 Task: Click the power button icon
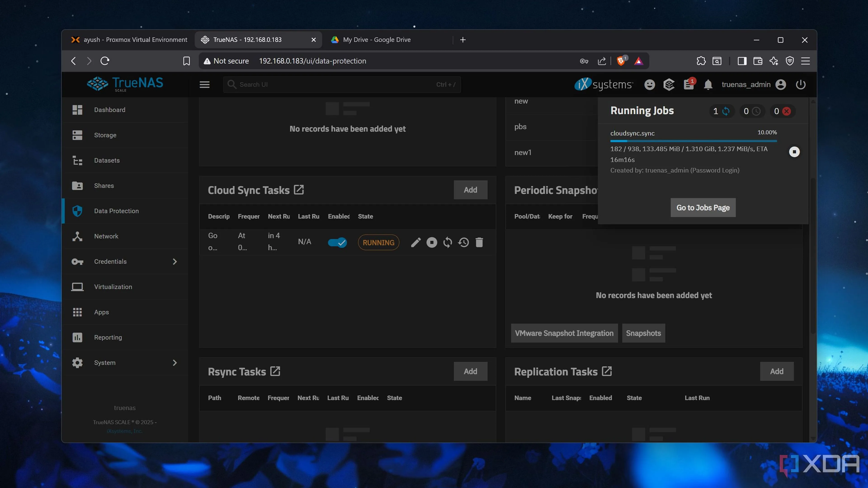click(801, 84)
